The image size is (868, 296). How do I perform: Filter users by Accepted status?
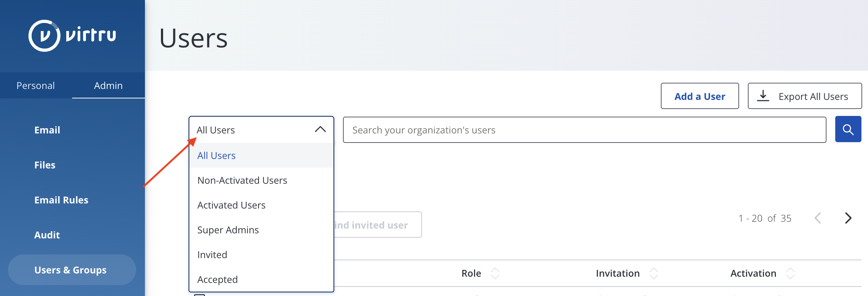261,280
